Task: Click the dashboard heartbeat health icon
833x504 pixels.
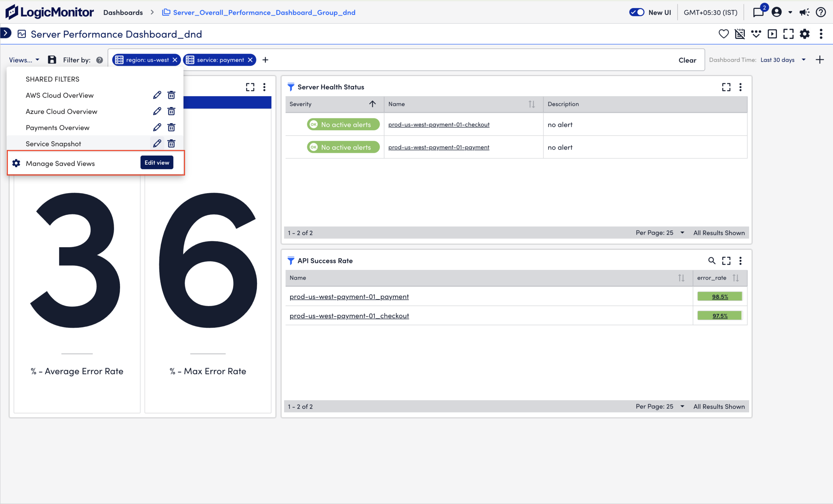Action: pos(756,34)
